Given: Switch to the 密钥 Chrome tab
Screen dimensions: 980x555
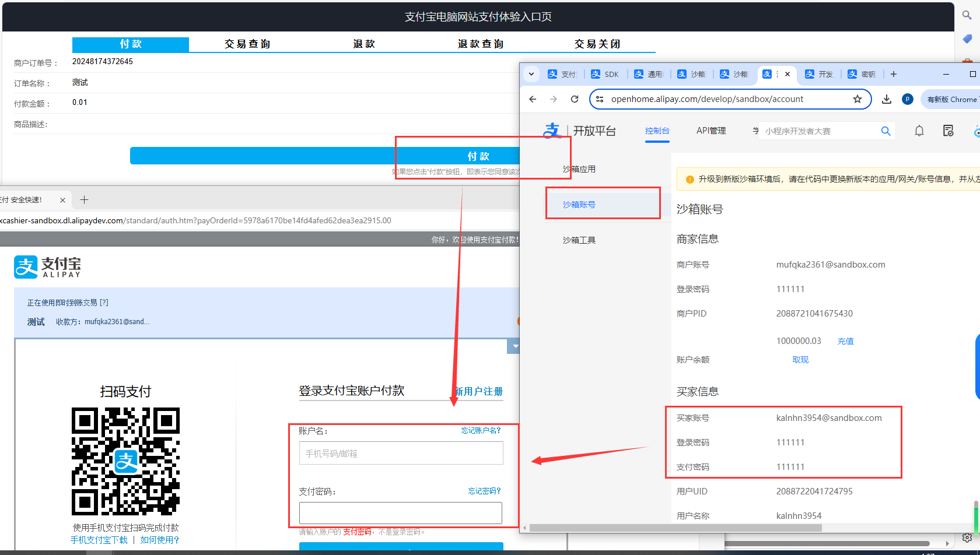Looking at the screenshot, I should (x=862, y=74).
